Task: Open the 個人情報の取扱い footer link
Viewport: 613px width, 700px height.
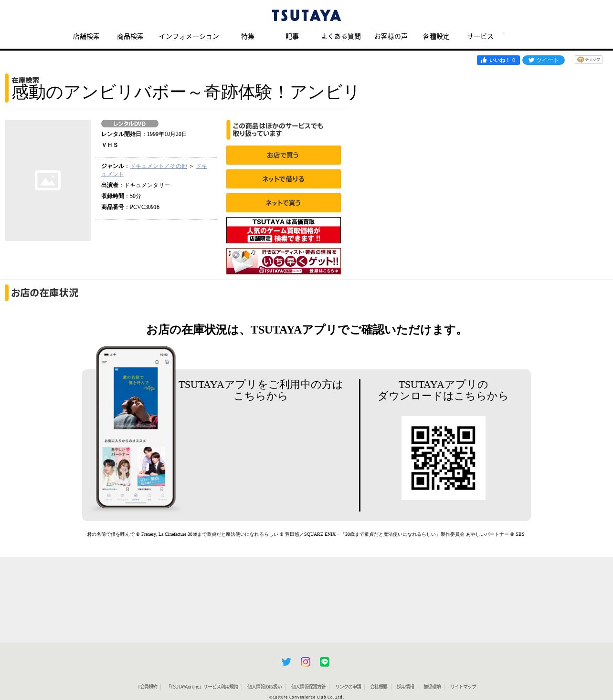Action: pyautogui.click(x=264, y=687)
